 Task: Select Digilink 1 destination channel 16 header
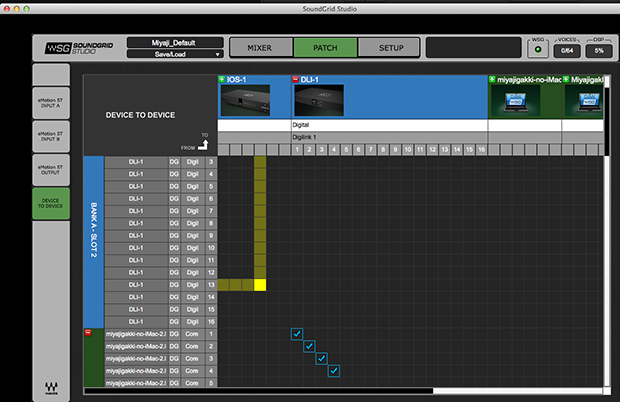[481, 149]
